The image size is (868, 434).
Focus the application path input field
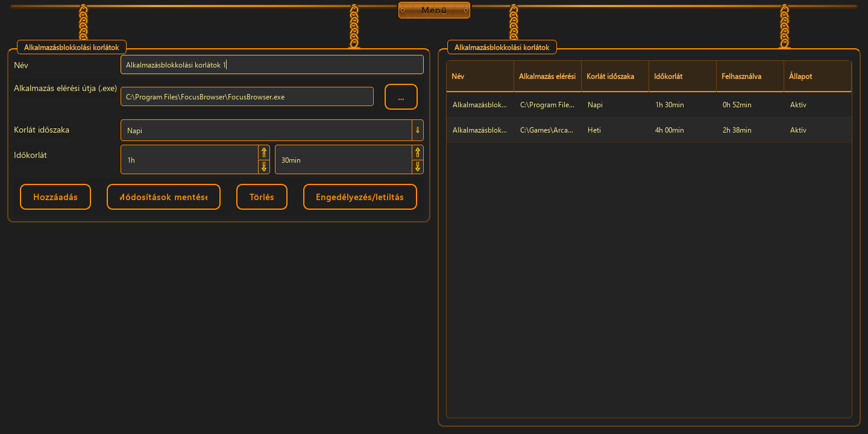[247, 96]
